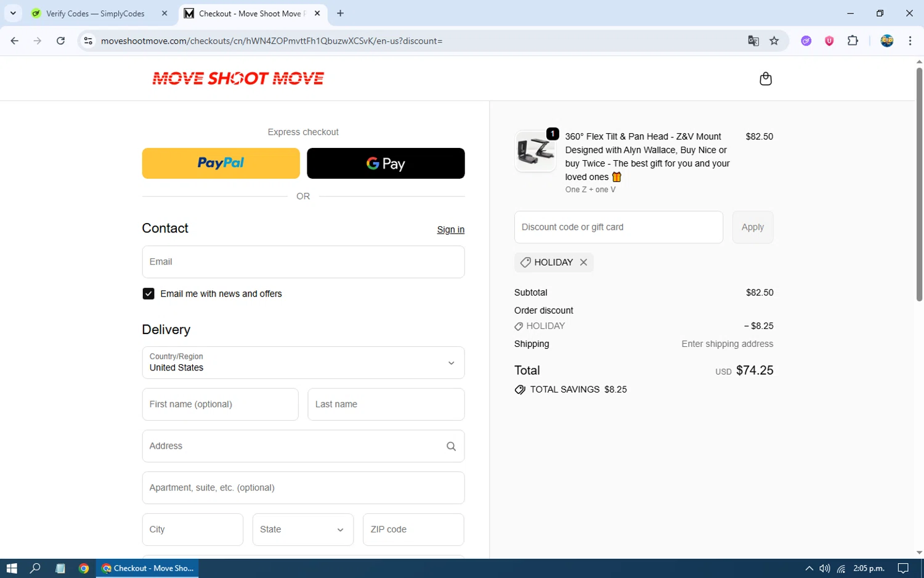
Task: Click the 2:05 p.m. taskbar clock
Action: pyautogui.click(x=869, y=568)
